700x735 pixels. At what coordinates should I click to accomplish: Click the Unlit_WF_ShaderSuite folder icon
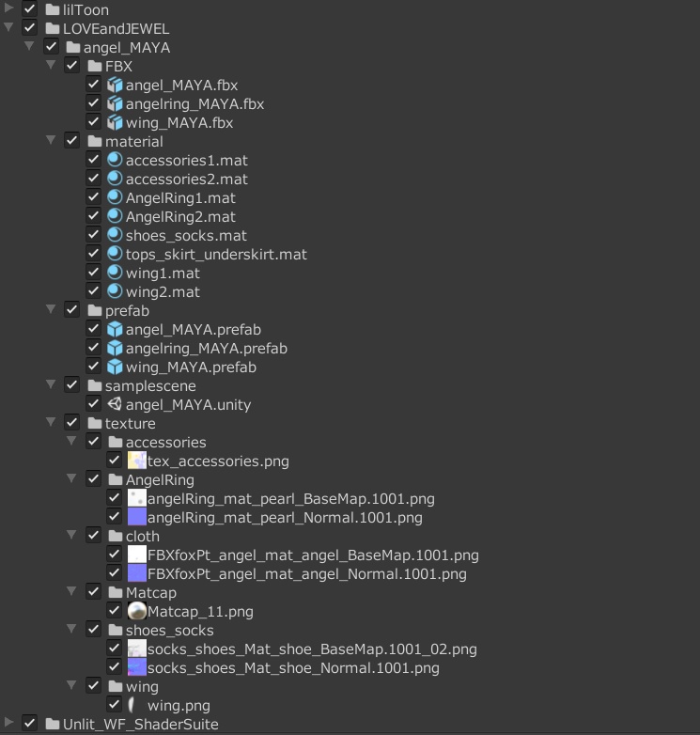[x=52, y=724]
